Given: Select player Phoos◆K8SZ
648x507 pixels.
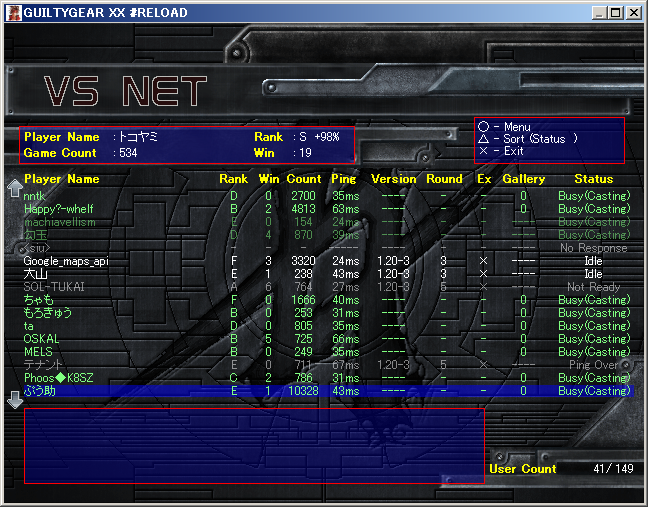Looking at the screenshot, I should click(x=59, y=378).
